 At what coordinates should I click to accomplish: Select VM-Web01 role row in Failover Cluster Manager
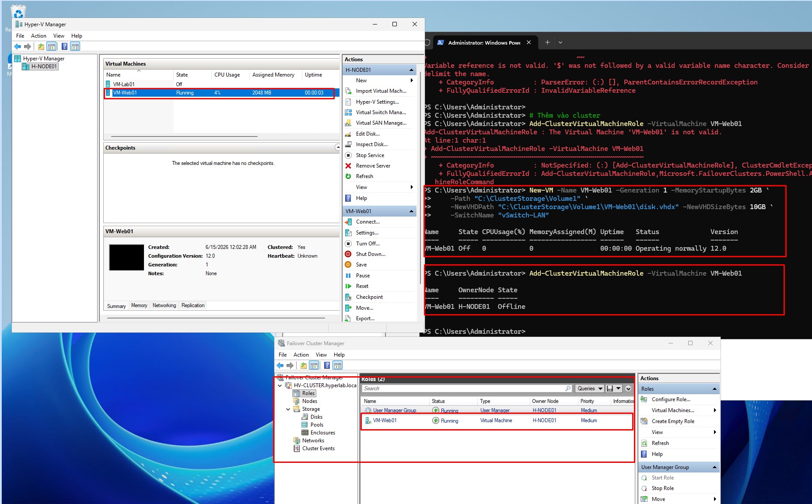coord(497,420)
